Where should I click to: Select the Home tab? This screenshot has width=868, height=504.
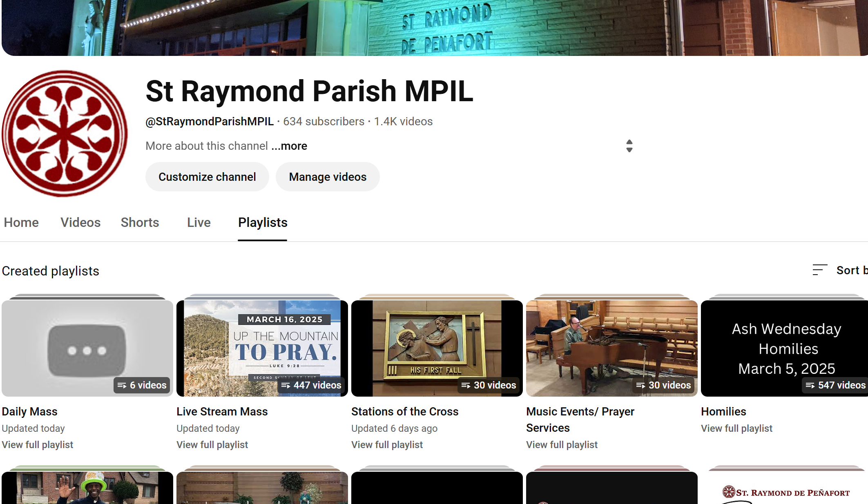[x=21, y=222]
